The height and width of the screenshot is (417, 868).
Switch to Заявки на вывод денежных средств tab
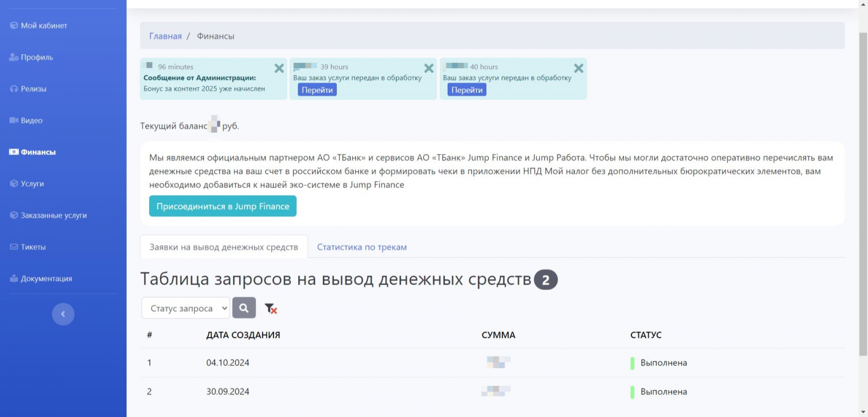[224, 247]
